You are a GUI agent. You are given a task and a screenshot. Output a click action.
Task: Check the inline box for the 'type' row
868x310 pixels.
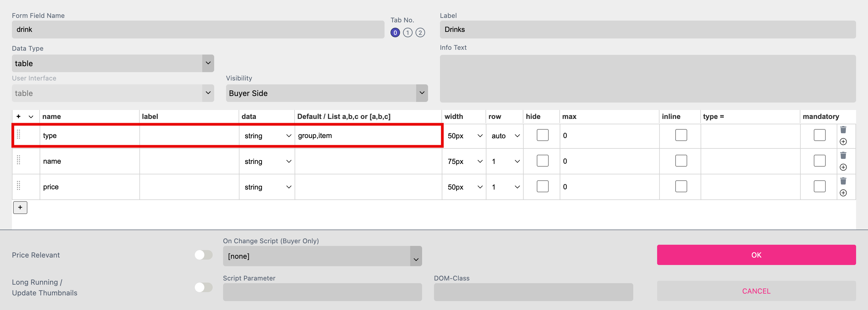pos(681,135)
